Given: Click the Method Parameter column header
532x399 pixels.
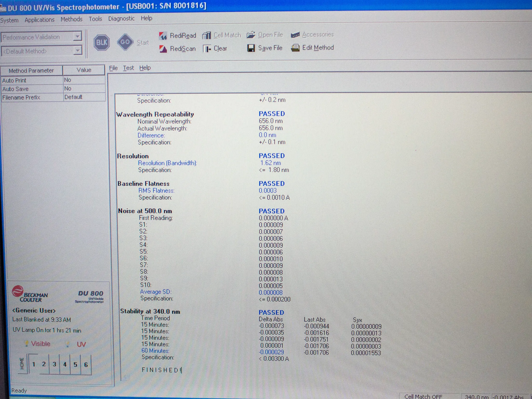Looking at the screenshot, I should point(31,71).
